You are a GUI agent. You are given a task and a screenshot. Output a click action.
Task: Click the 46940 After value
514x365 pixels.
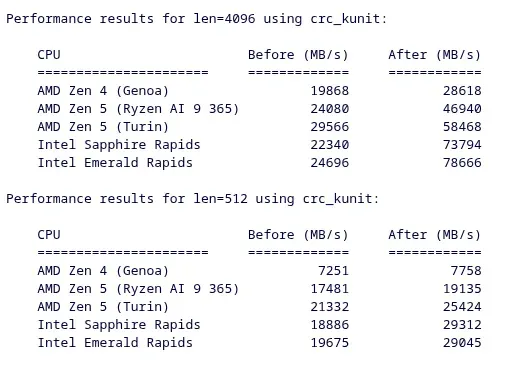pos(462,109)
